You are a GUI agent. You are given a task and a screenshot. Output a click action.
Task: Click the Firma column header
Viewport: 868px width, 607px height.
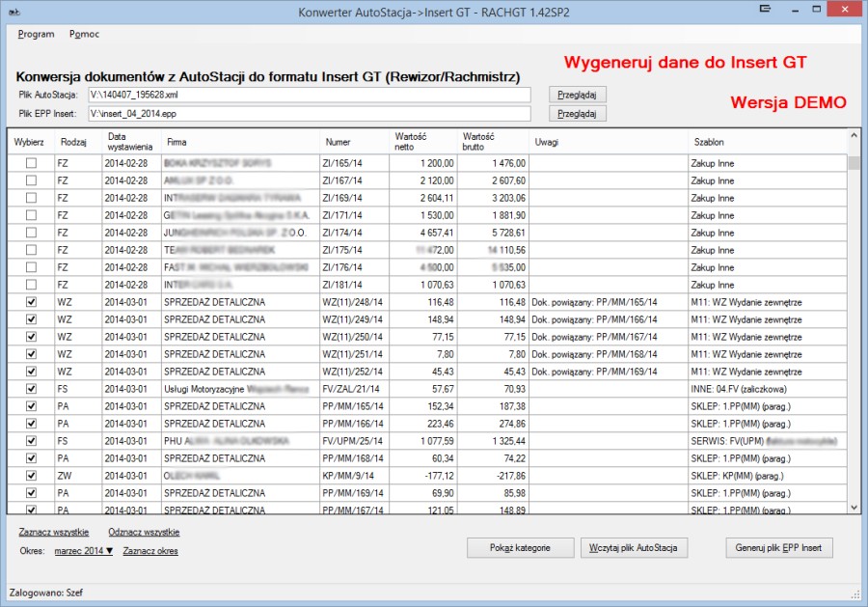pyautogui.click(x=240, y=142)
